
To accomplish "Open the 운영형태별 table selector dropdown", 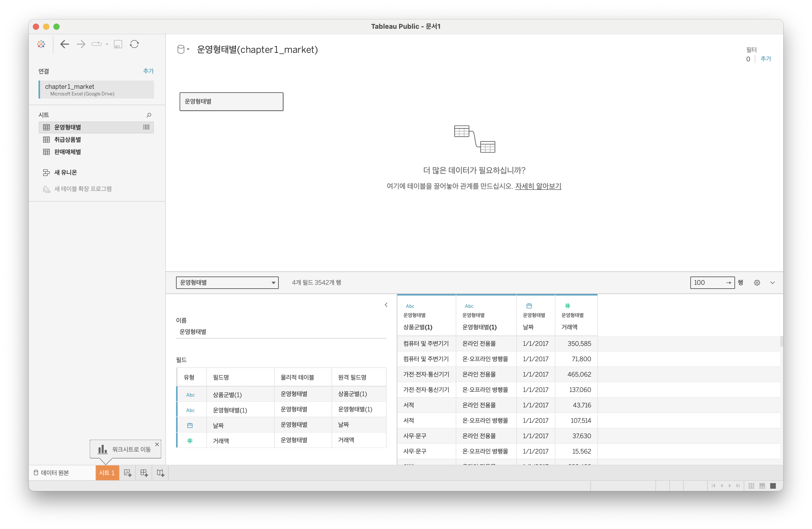I will coord(227,282).
